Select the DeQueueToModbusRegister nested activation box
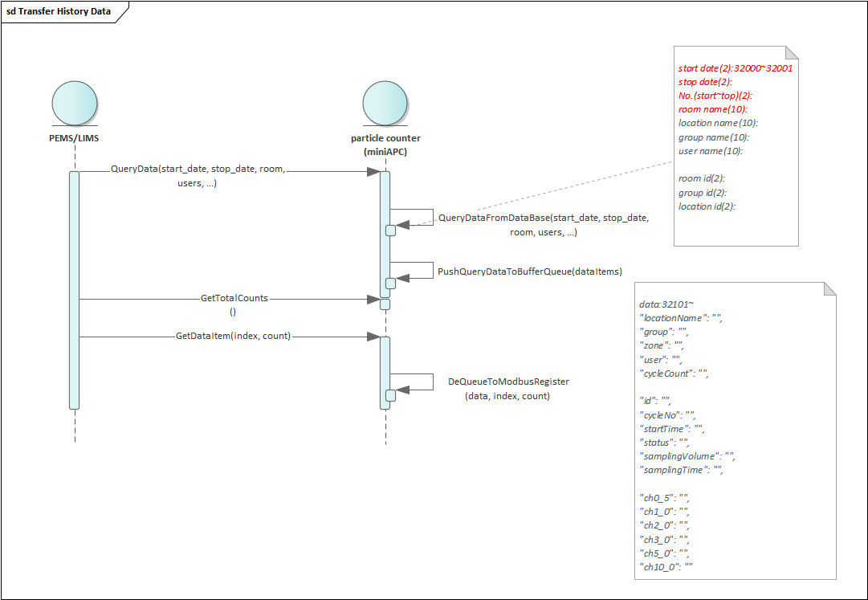The width and height of the screenshot is (868, 600). [x=391, y=394]
